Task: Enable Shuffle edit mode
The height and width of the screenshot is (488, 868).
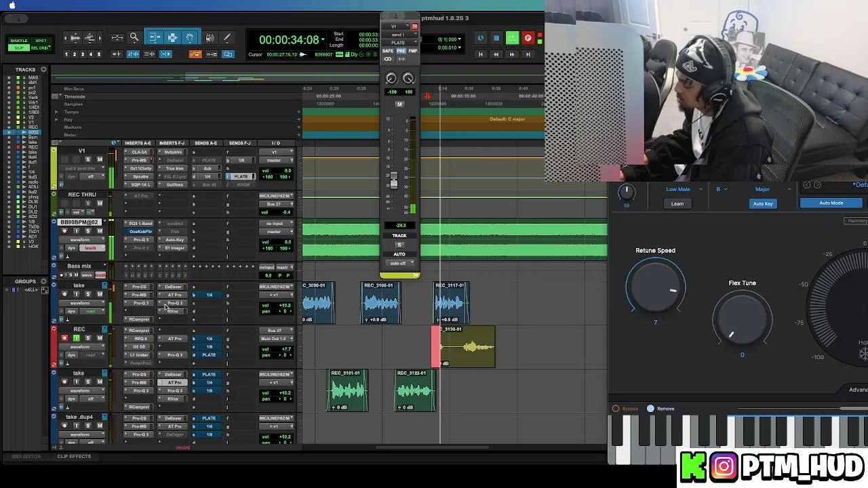Action: click(19, 41)
